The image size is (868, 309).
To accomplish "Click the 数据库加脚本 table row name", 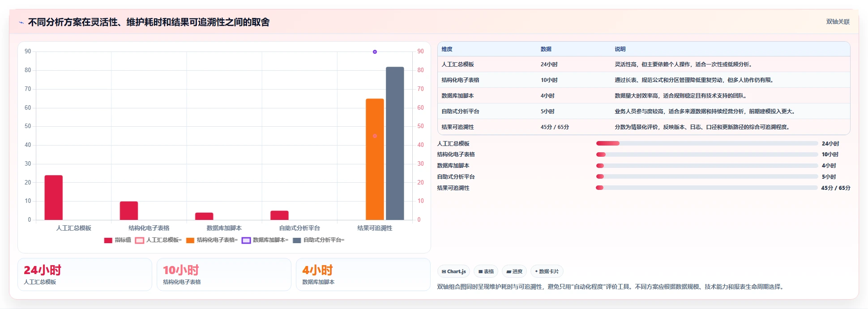I will click(x=458, y=96).
